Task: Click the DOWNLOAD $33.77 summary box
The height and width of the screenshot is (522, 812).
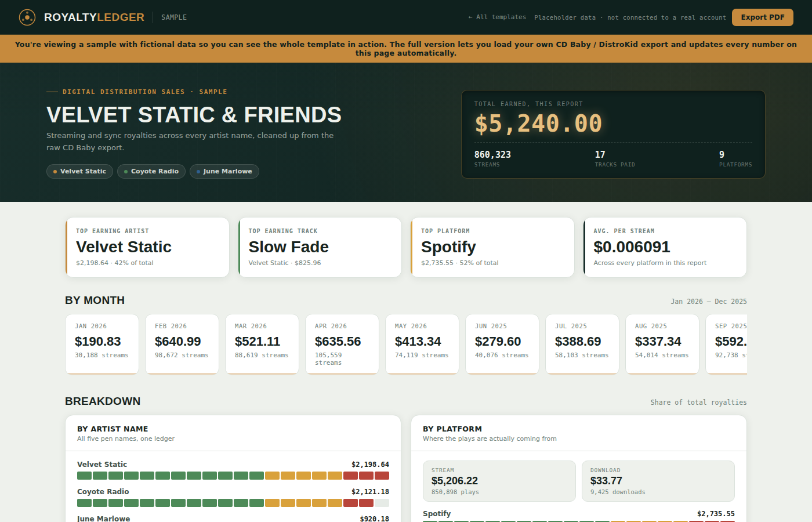Action: [658, 481]
